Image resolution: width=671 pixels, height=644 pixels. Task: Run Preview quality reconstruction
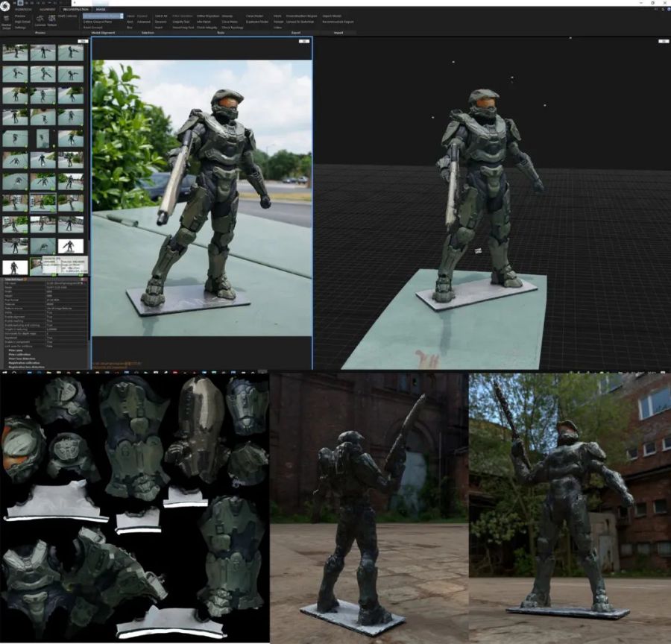20,16
